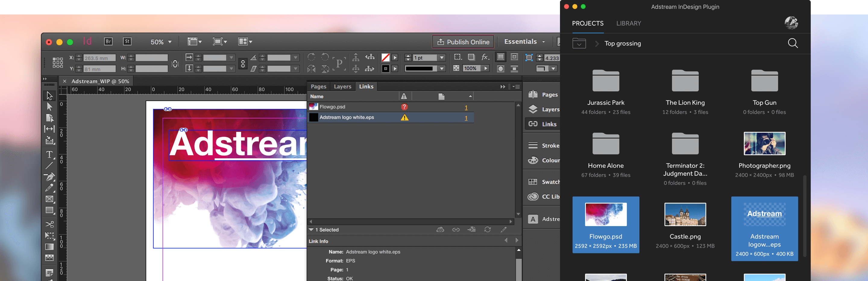This screenshot has height=281, width=868.
Task: Select the Page tool
Action: coord(49,118)
